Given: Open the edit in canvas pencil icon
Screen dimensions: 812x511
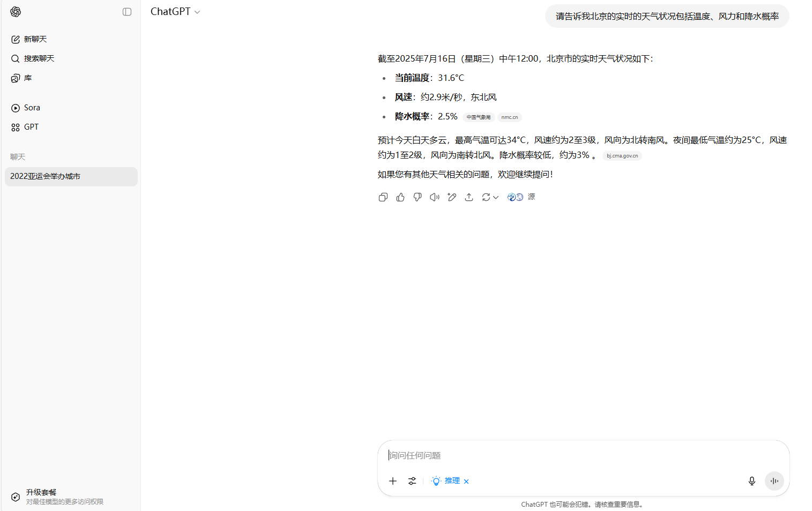Looking at the screenshot, I should pos(452,197).
